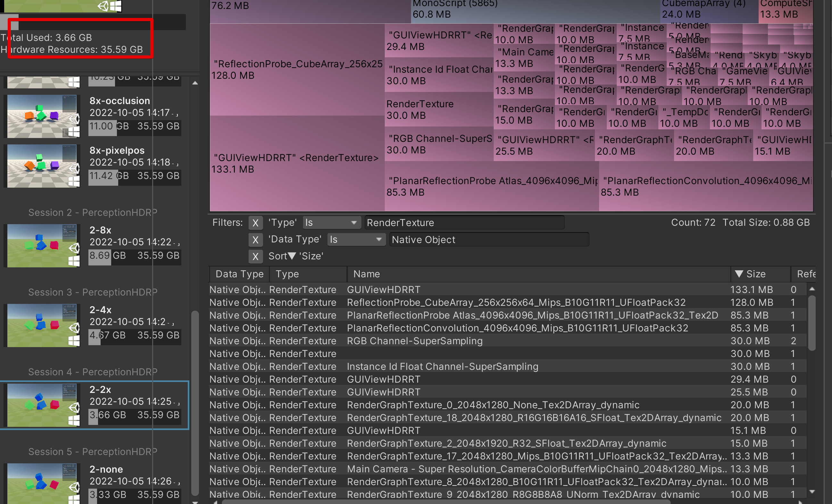Remove the 'Type' filter with its X
The width and height of the screenshot is (832, 504).
255,223
